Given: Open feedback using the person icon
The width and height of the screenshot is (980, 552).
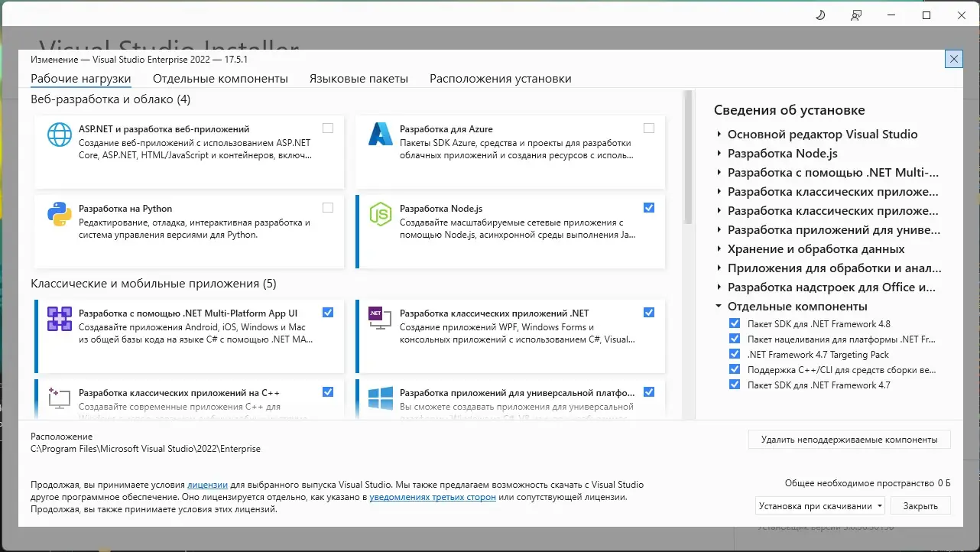Looking at the screenshot, I should click(x=855, y=15).
